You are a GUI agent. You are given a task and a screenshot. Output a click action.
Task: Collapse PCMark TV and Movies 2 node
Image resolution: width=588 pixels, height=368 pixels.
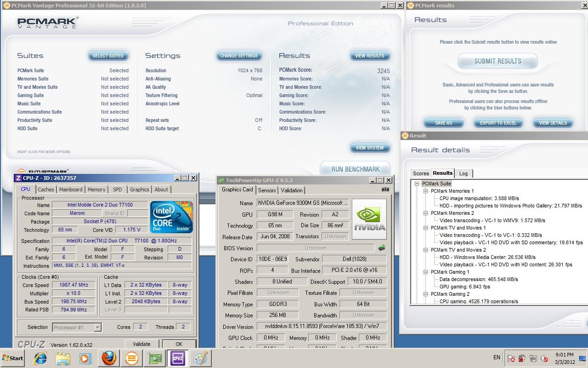tap(426, 250)
